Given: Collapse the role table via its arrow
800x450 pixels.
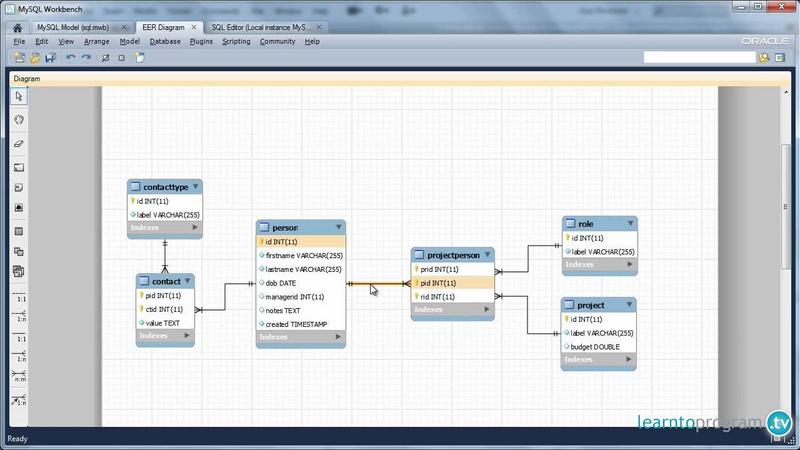Looking at the screenshot, I should [x=631, y=223].
